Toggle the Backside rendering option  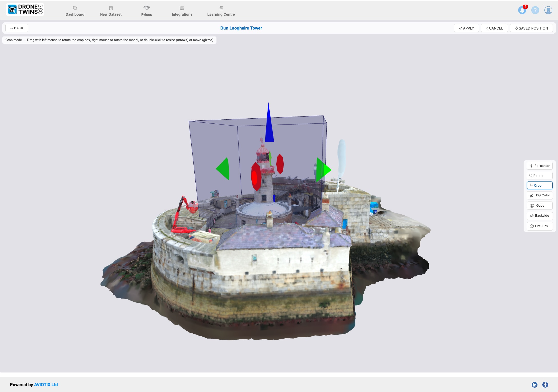point(540,216)
